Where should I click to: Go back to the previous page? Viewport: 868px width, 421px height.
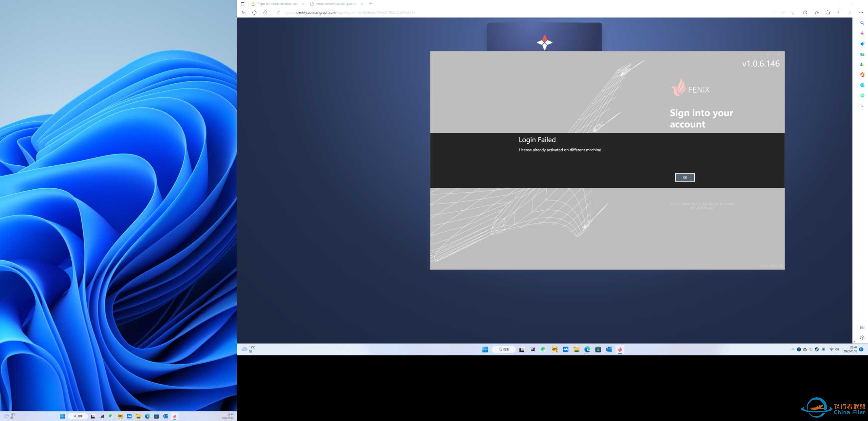244,12
